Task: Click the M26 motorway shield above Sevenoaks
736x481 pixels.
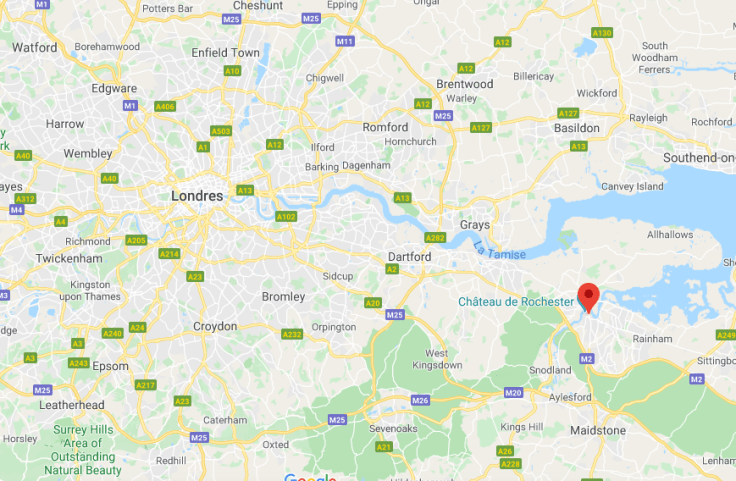Action: (420, 400)
